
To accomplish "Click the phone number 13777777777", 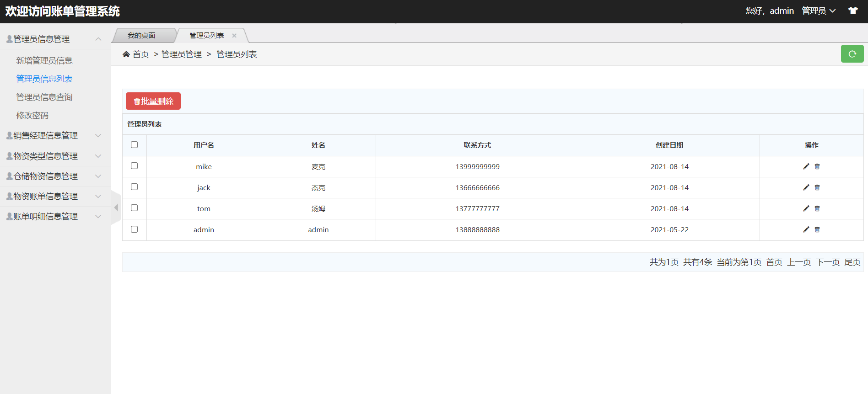I will [478, 208].
